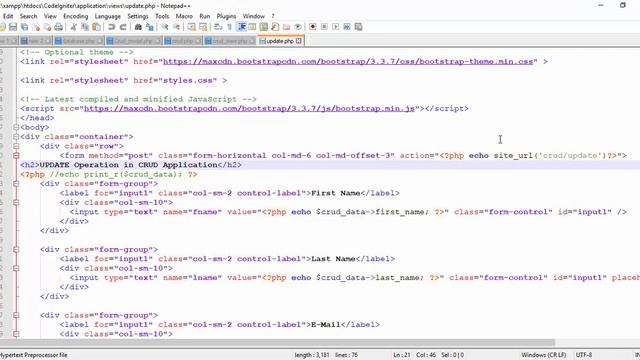Open the user-defined language toolbar icon

(252, 27)
